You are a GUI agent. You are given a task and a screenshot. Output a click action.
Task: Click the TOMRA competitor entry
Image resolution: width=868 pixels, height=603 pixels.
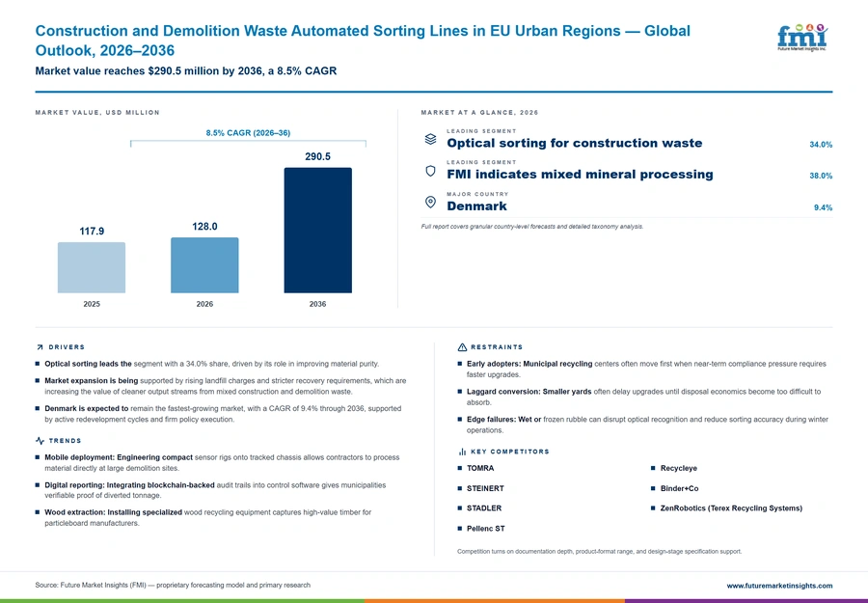[480, 469]
